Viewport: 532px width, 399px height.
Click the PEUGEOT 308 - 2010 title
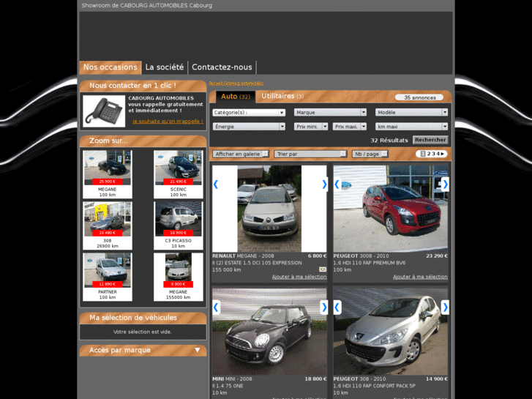click(x=359, y=379)
